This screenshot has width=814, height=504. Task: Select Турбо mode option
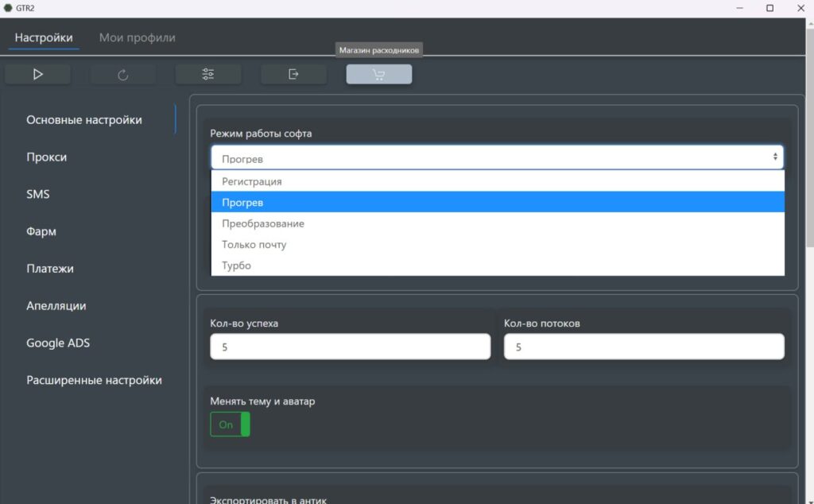498,266
